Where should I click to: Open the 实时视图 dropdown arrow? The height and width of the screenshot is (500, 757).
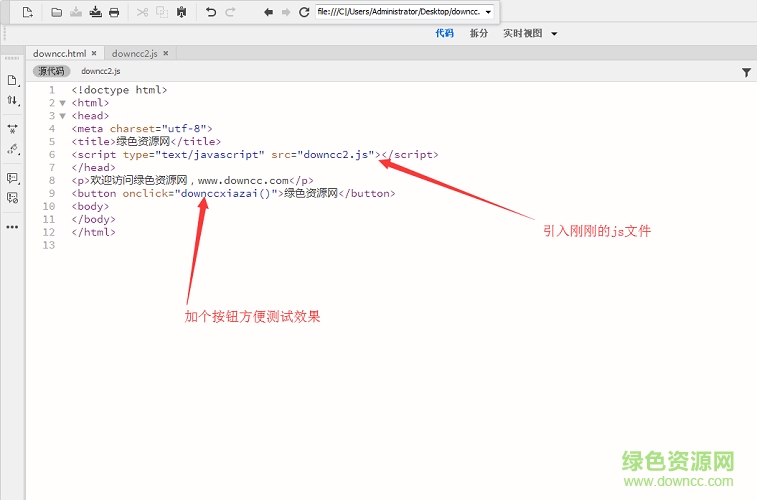point(555,33)
